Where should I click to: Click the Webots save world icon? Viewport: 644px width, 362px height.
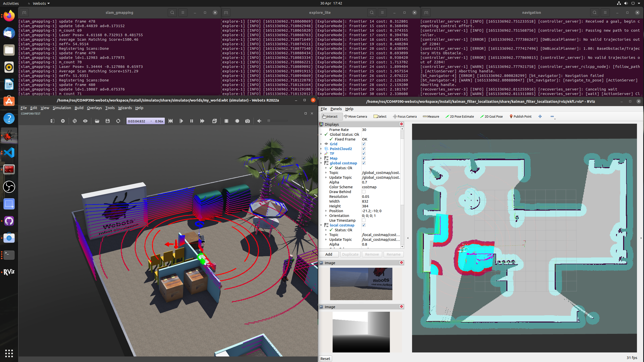coord(108,121)
